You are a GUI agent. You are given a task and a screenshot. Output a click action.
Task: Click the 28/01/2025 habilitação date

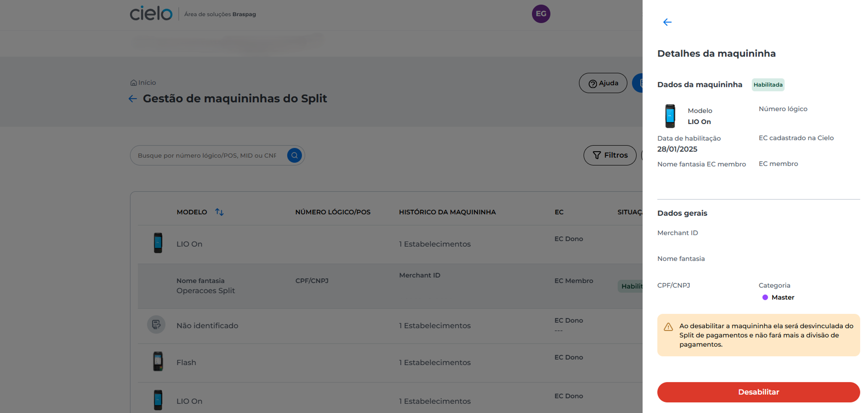[677, 149]
